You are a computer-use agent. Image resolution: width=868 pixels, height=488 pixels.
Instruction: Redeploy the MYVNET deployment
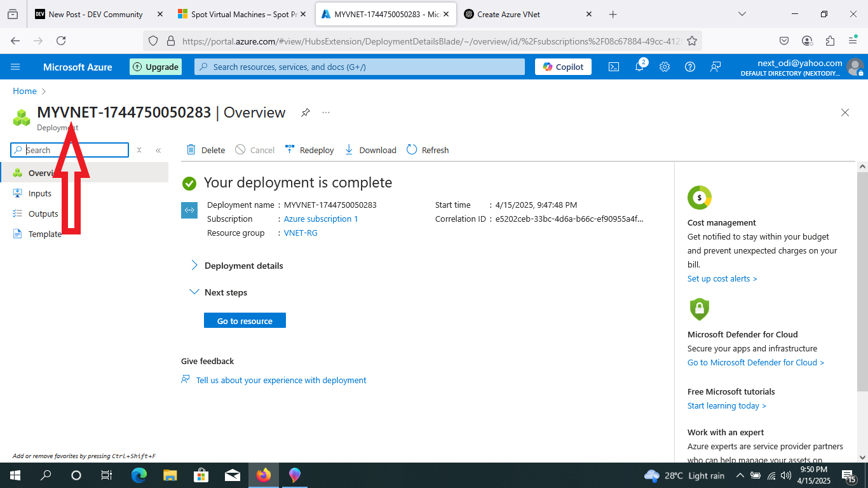coord(309,150)
